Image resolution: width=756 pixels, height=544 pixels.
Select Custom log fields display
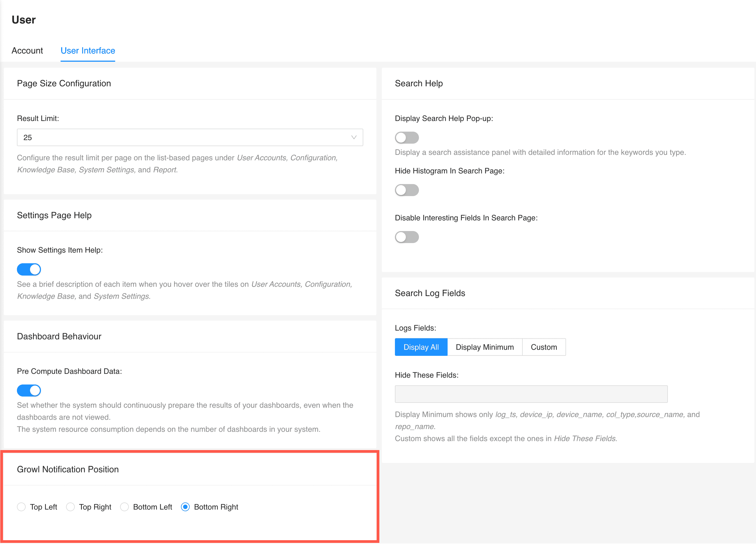click(x=544, y=347)
